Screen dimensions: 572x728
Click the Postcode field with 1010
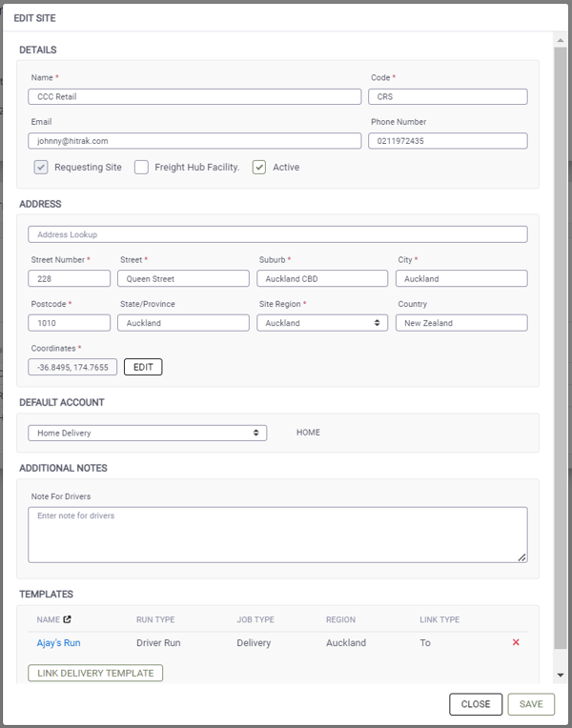[70, 323]
